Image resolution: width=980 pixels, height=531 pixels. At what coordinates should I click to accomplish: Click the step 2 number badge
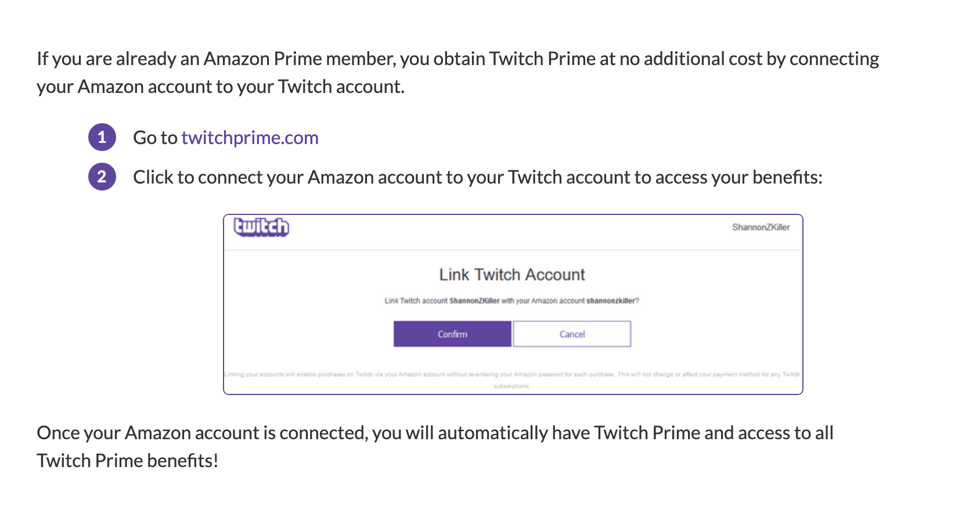(x=102, y=177)
